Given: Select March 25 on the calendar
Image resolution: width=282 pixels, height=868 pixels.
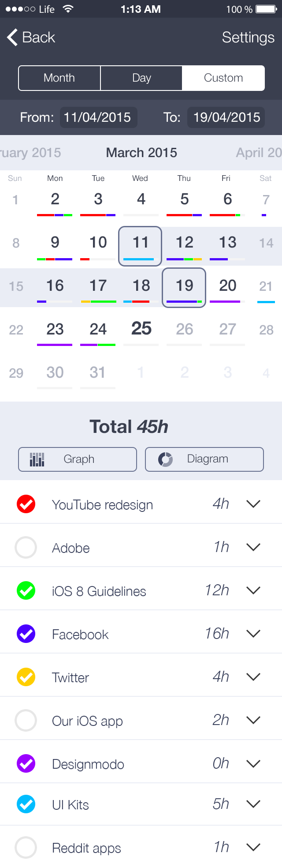Looking at the screenshot, I should pos(140,330).
